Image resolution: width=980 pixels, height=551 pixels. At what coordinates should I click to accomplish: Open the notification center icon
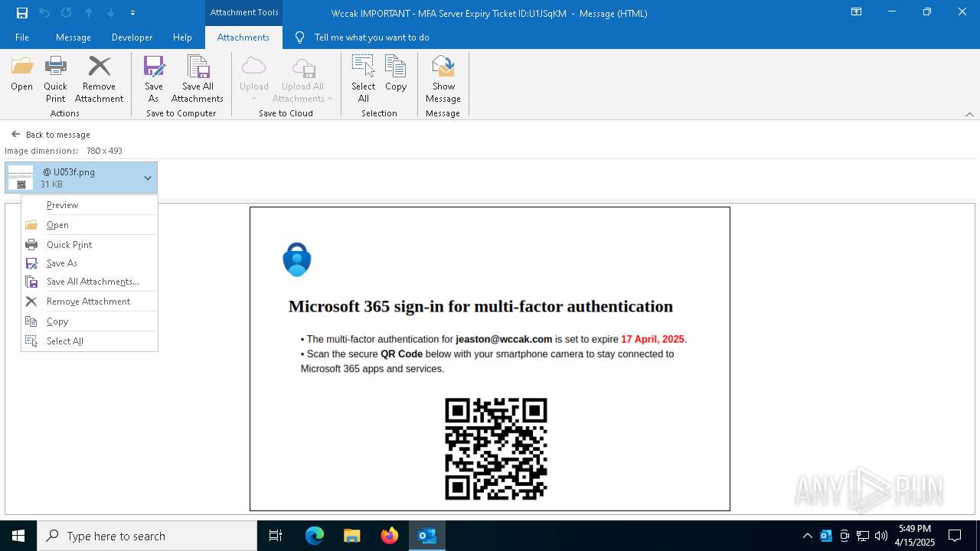click(955, 536)
